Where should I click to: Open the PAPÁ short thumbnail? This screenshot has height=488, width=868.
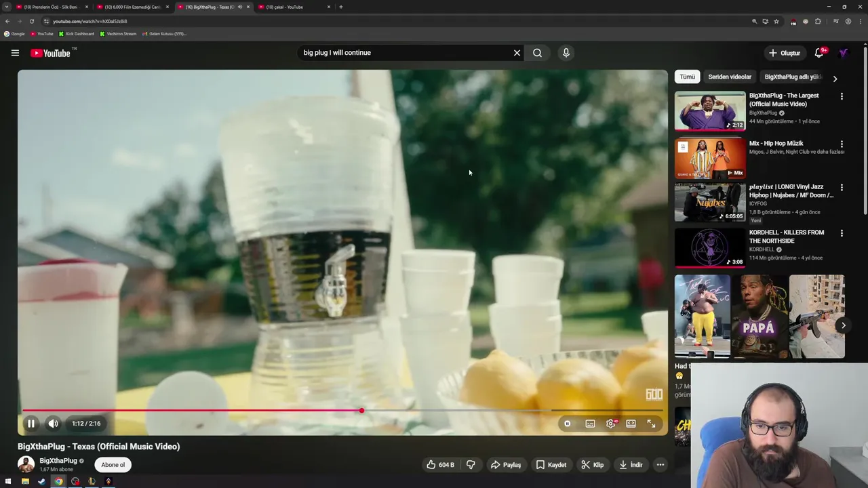click(x=759, y=316)
